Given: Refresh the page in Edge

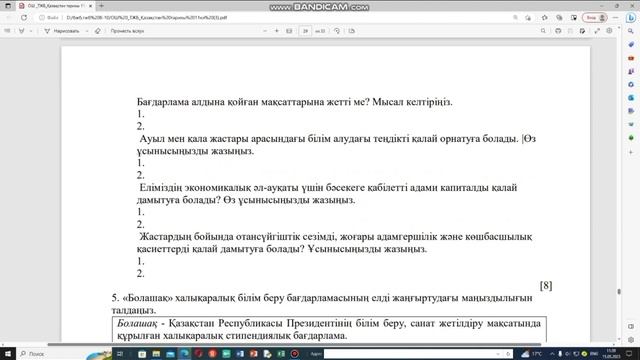Looking at the screenshot, I should click(24, 18).
